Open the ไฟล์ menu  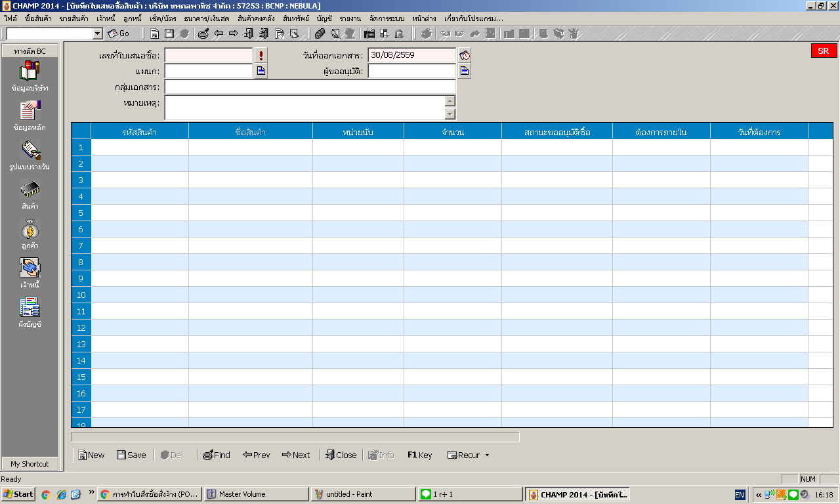click(10, 18)
